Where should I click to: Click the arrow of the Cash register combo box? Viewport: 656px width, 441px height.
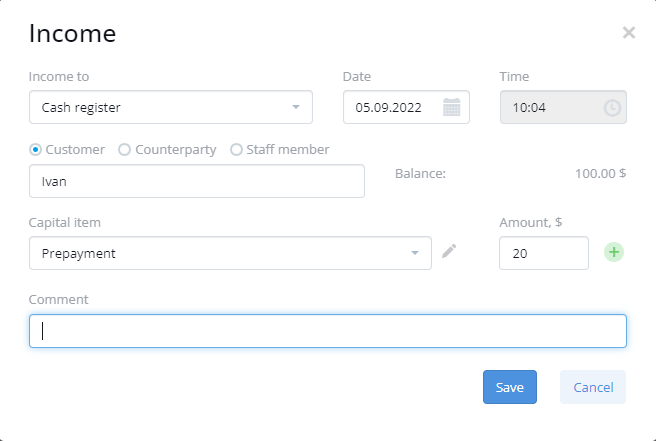click(x=296, y=107)
